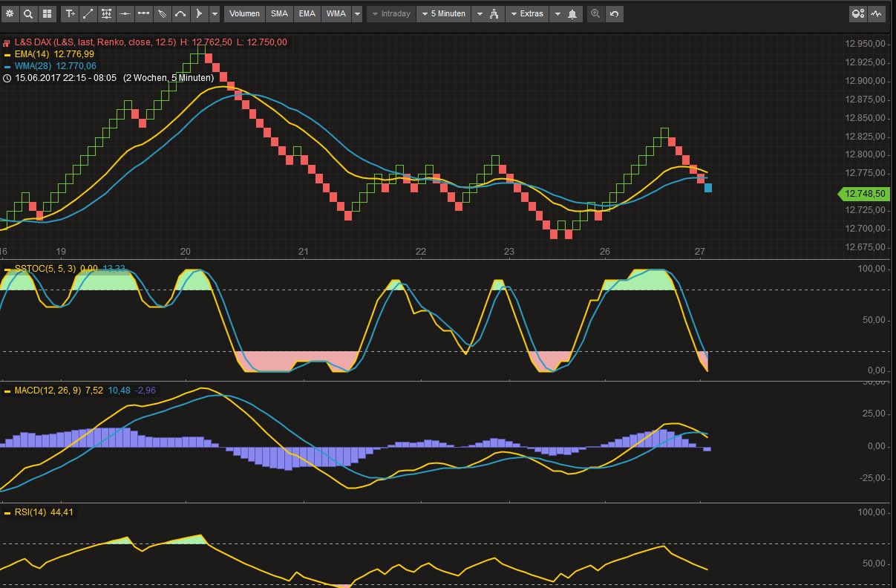The height and width of the screenshot is (588, 896).
Task: Undo the last chart action
Action: 614,13
